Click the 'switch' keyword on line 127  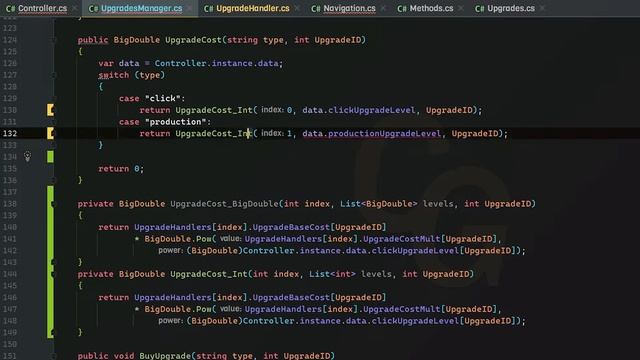tap(113, 75)
